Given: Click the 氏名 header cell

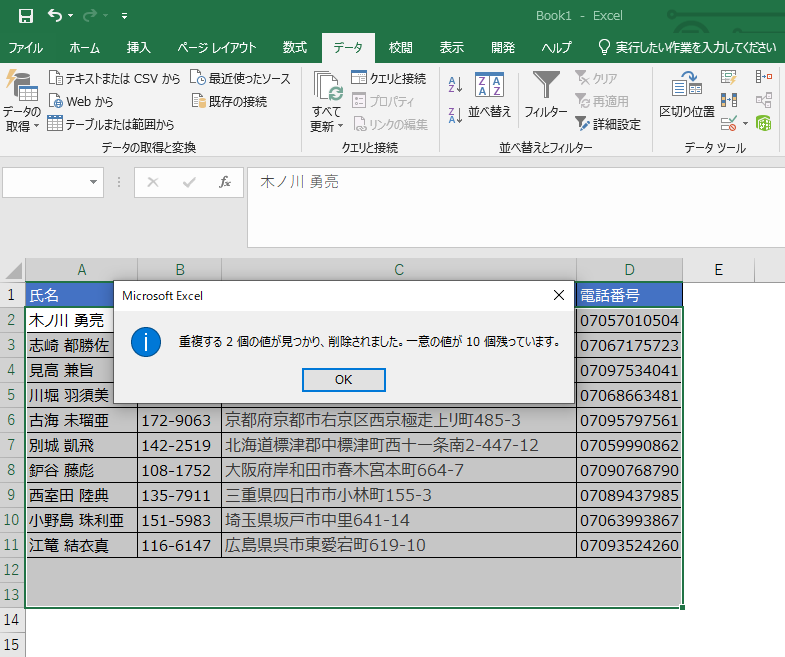Looking at the screenshot, I should tap(70, 295).
